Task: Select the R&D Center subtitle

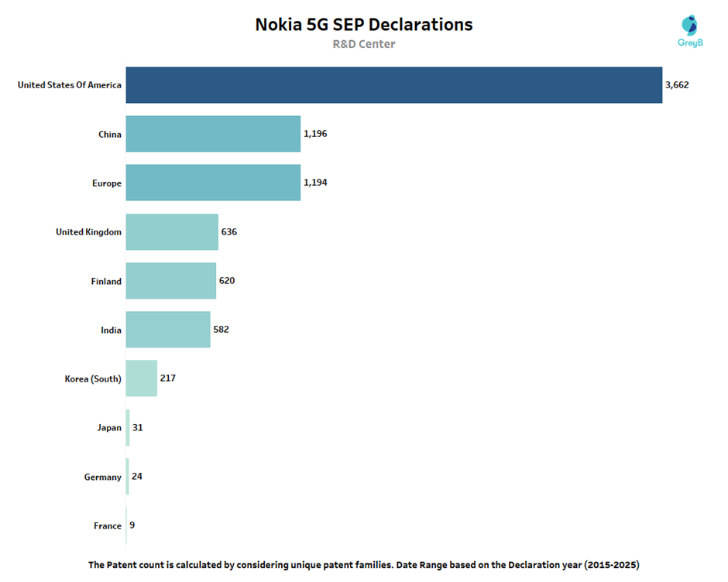Action: pos(363,44)
